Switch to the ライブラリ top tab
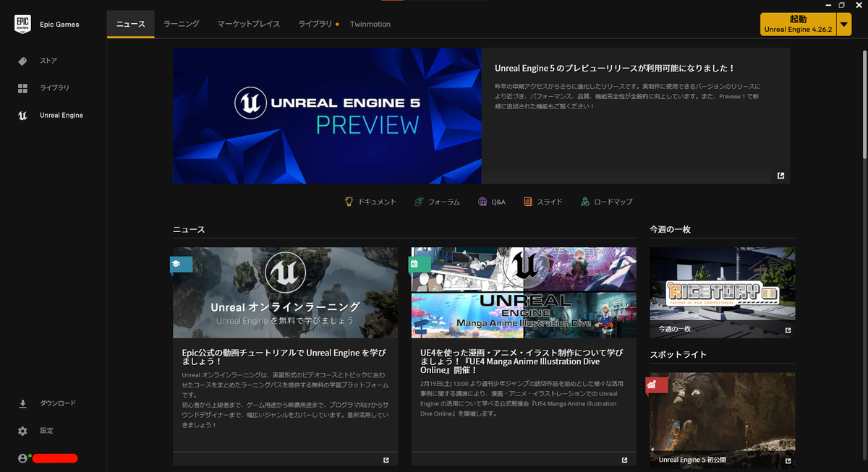This screenshot has height=472, width=868. [x=315, y=24]
